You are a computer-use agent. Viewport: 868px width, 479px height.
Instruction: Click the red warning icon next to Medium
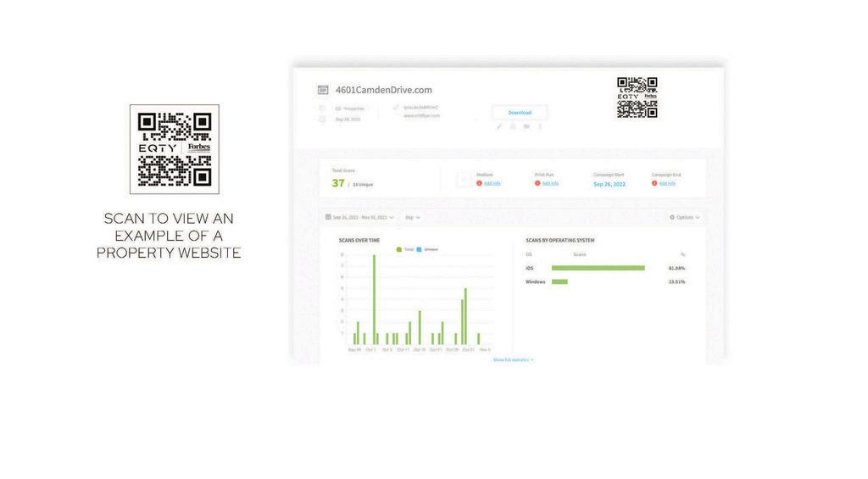point(480,183)
